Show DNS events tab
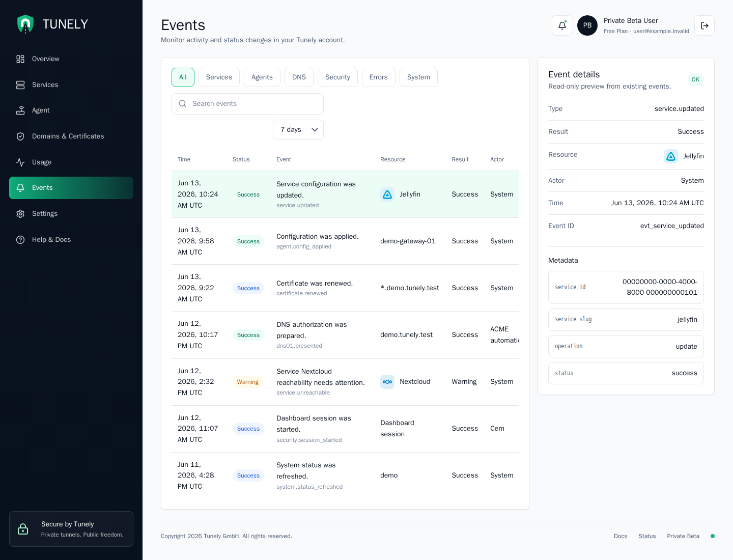Viewport: 733px width, 560px height. coord(299,77)
